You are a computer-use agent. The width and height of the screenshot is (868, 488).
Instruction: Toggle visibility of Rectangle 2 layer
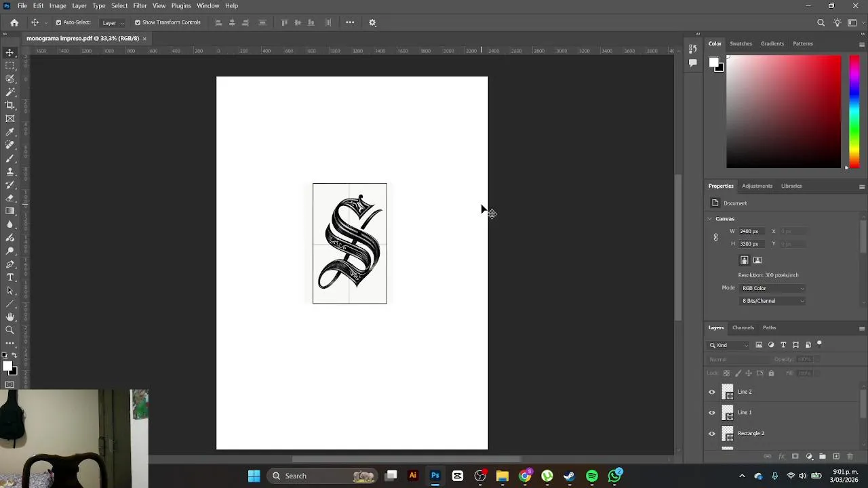point(712,433)
